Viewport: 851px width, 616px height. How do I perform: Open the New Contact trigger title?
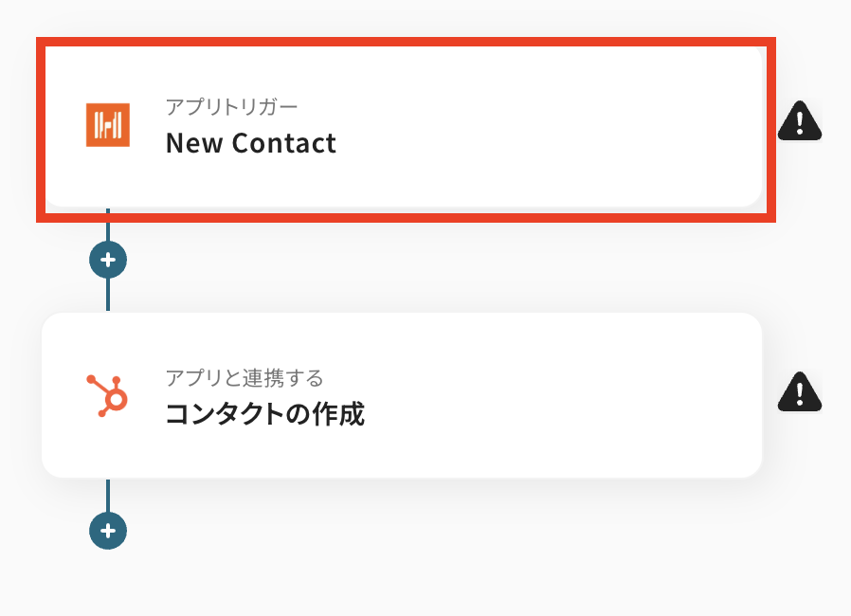[x=250, y=143]
